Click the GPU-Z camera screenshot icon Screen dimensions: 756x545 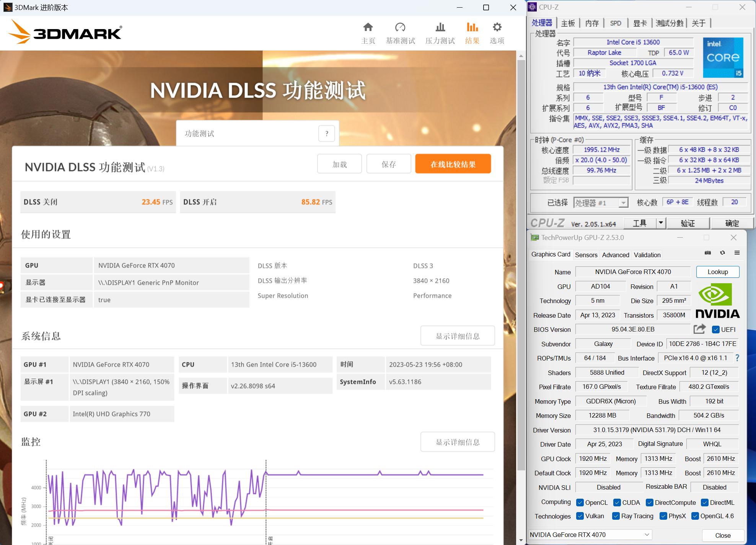pos(708,253)
